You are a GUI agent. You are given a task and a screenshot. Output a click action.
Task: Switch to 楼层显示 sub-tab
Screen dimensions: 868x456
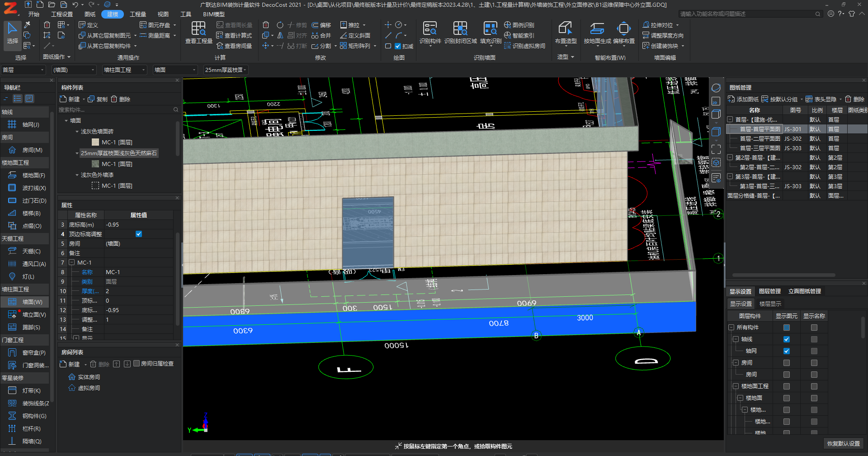pyautogui.click(x=770, y=304)
